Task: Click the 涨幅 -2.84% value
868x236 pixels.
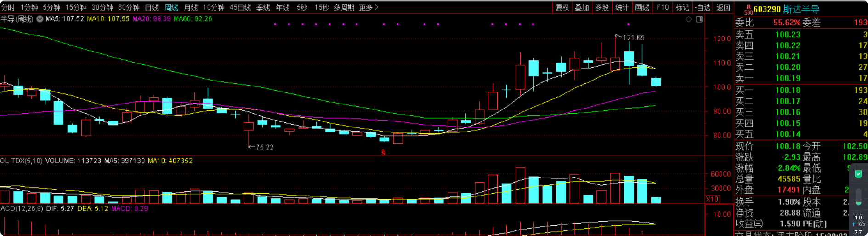Action: click(x=788, y=168)
